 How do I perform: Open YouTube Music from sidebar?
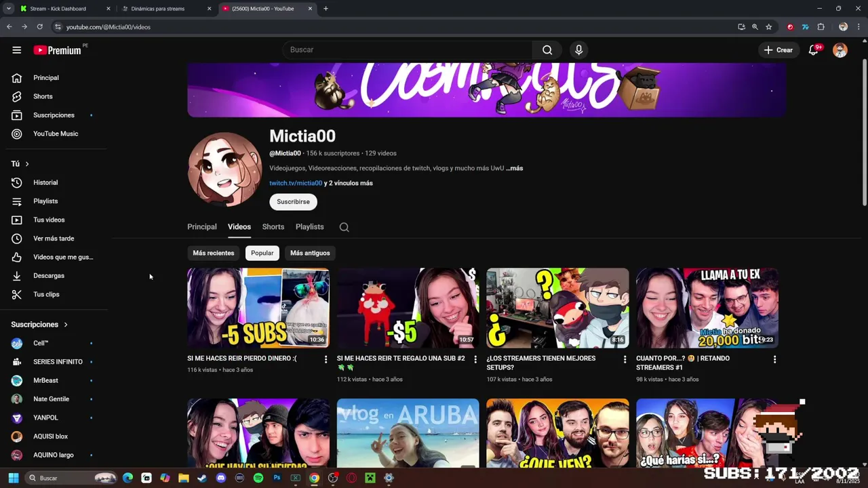pos(54,134)
